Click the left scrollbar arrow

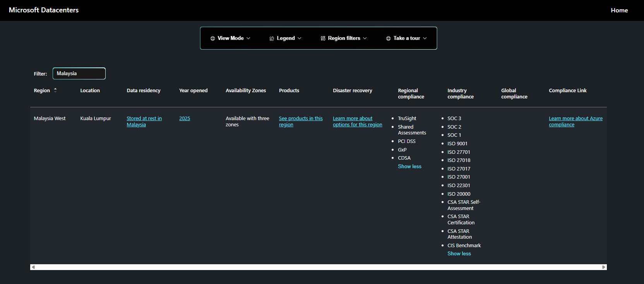pos(33,267)
